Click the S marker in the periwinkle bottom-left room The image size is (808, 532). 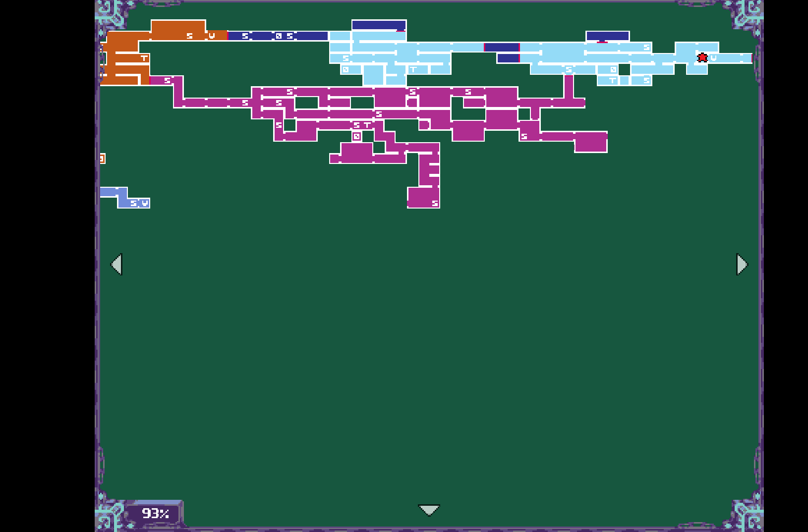click(133, 203)
